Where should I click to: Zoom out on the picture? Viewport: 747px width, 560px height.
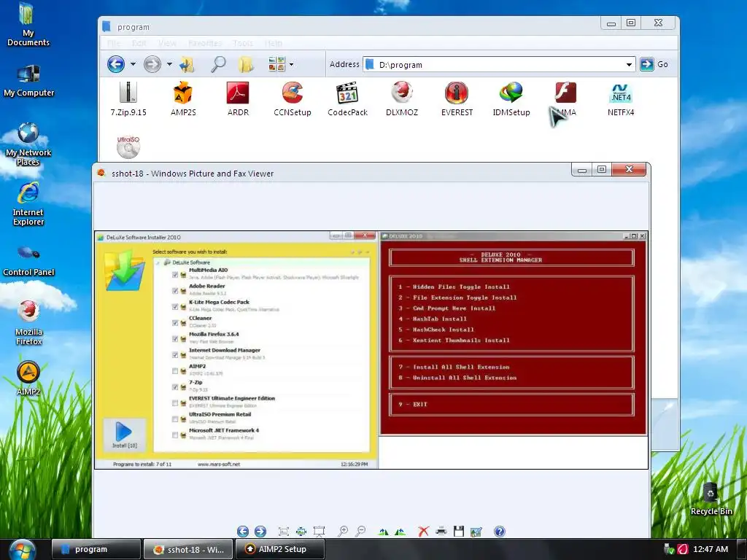coord(360,532)
